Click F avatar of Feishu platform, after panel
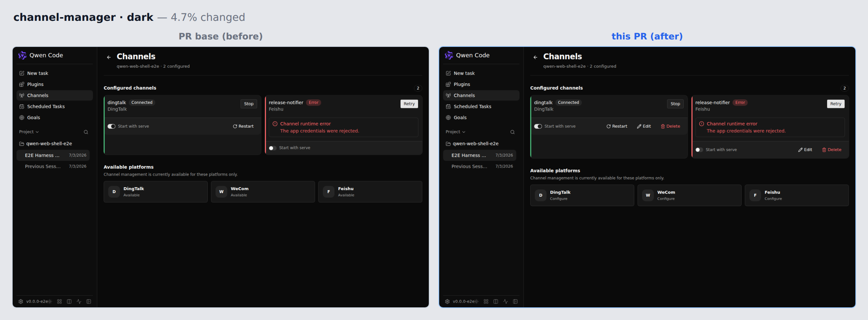Image resolution: width=868 pixels, height=320 pixels. pos(755,195)
